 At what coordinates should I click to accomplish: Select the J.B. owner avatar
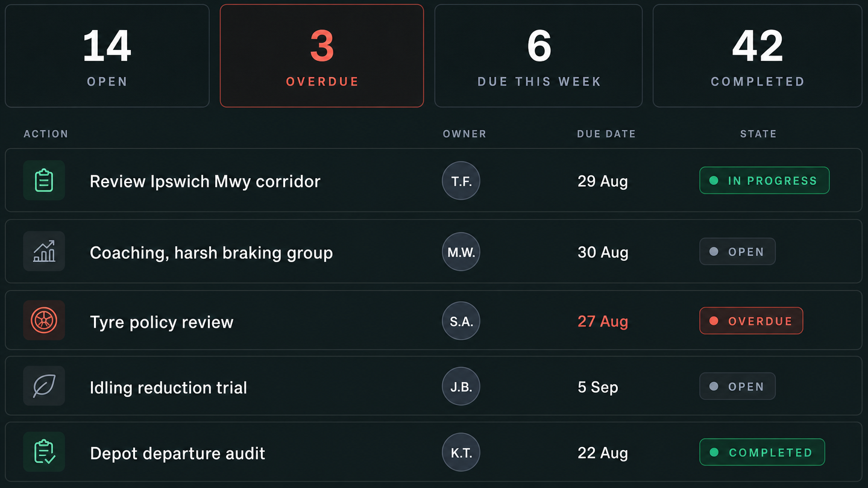pos(461,386)
